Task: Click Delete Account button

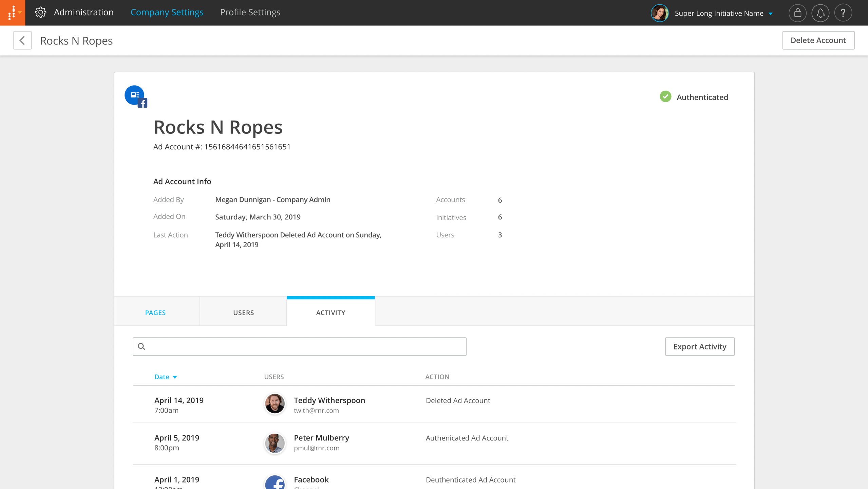Action: tap(818, 40)
